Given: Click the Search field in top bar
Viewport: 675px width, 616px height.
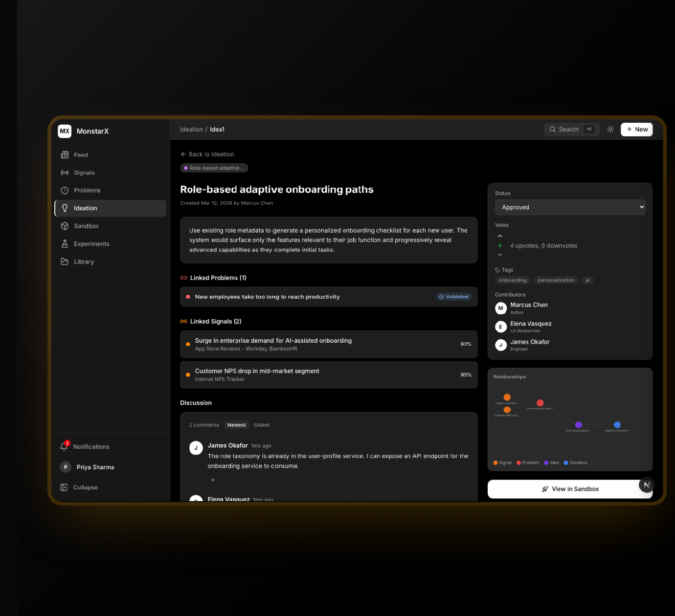Looking at the screenshot, I should pos(571,130).
